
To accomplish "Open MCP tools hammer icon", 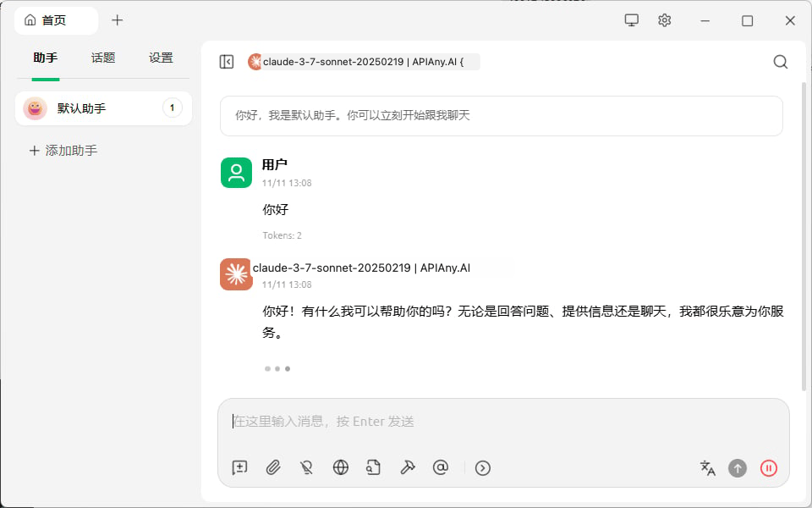I will pos(407,467).
